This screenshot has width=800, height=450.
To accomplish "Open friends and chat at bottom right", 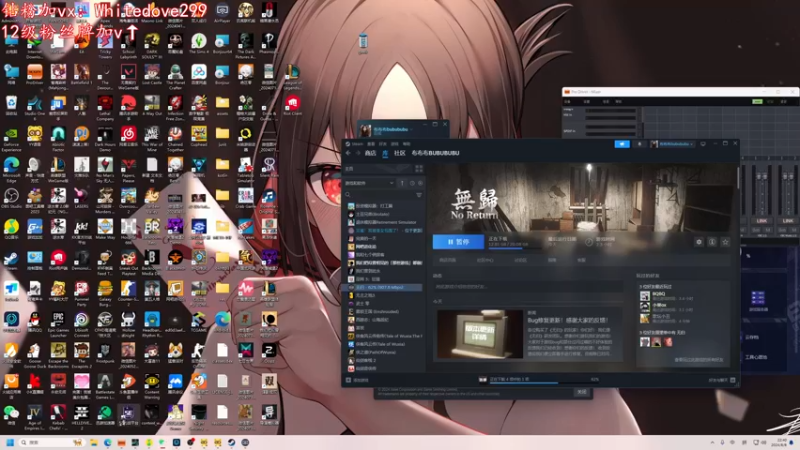I will (722, 380).
